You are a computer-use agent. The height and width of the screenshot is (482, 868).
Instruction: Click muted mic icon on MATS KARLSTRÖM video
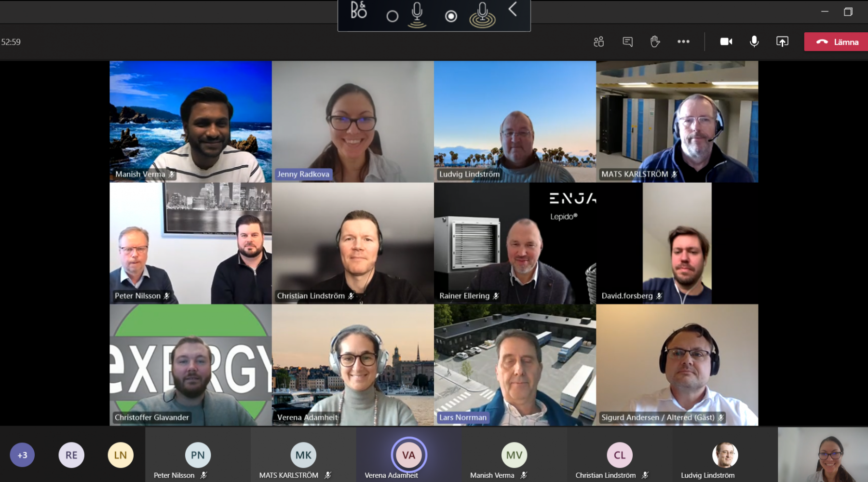coord(675,174)
